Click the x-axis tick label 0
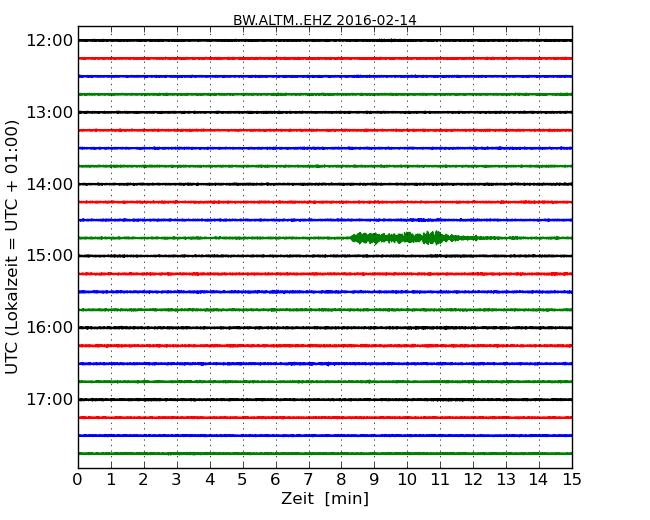The image size is (650, 520). (x=78, y=480)
